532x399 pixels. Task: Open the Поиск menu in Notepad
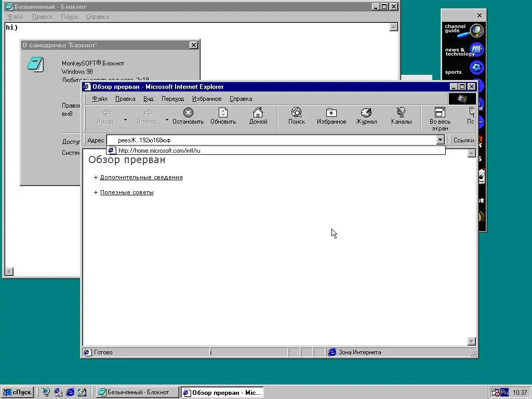(70, 17)
